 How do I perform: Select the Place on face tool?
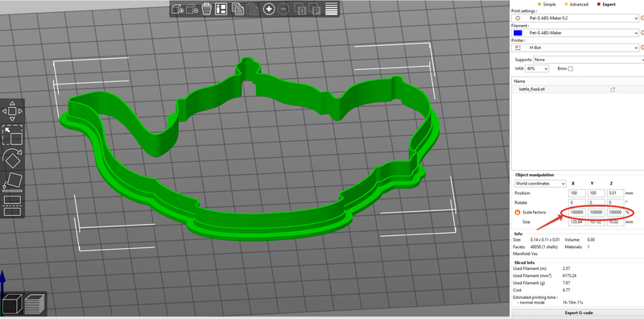pyautogui.click(x=12, y=182)
